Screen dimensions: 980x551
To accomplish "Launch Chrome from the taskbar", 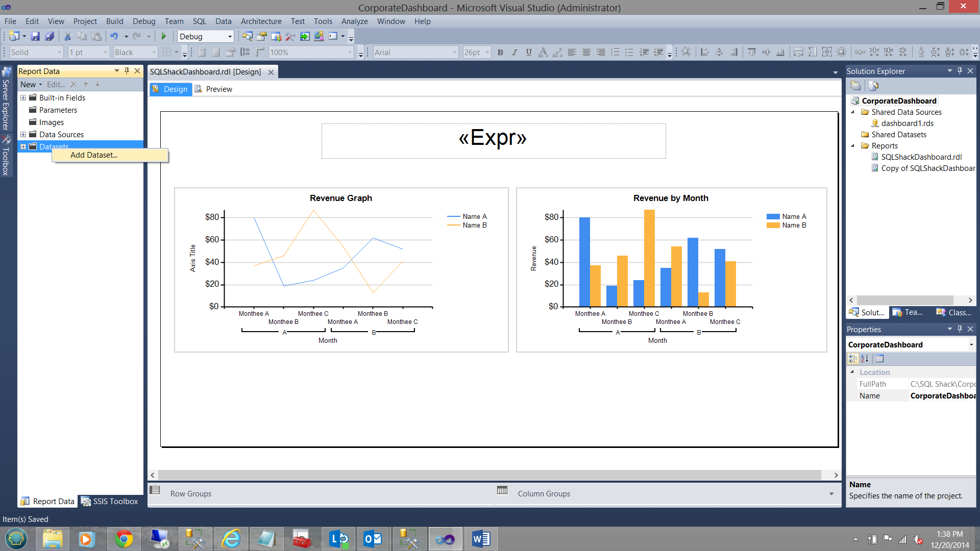I will click(x=124, y=539).
